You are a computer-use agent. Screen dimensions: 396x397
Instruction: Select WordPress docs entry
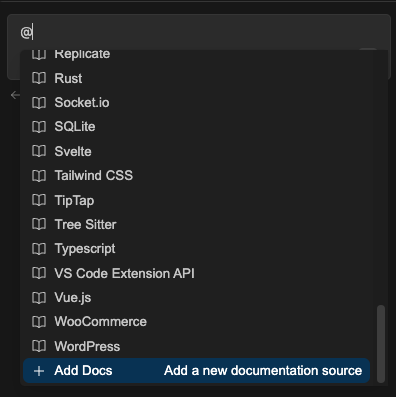[197, 346]
